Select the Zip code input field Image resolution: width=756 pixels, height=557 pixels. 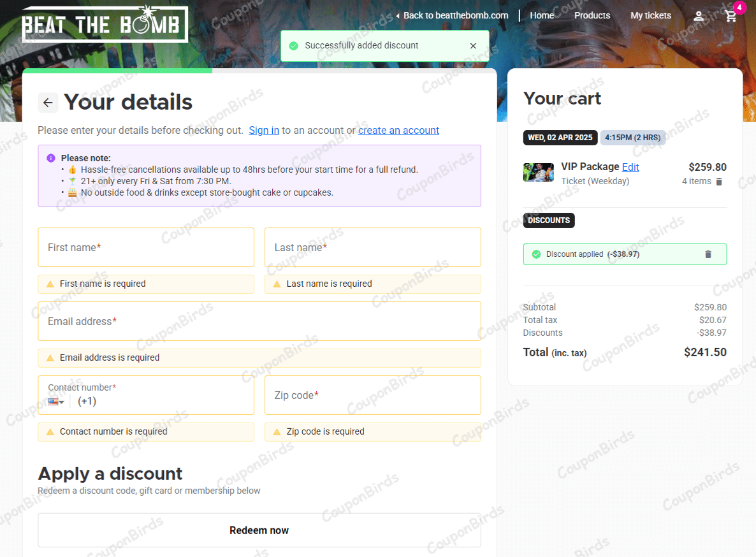tap(373, 395)
